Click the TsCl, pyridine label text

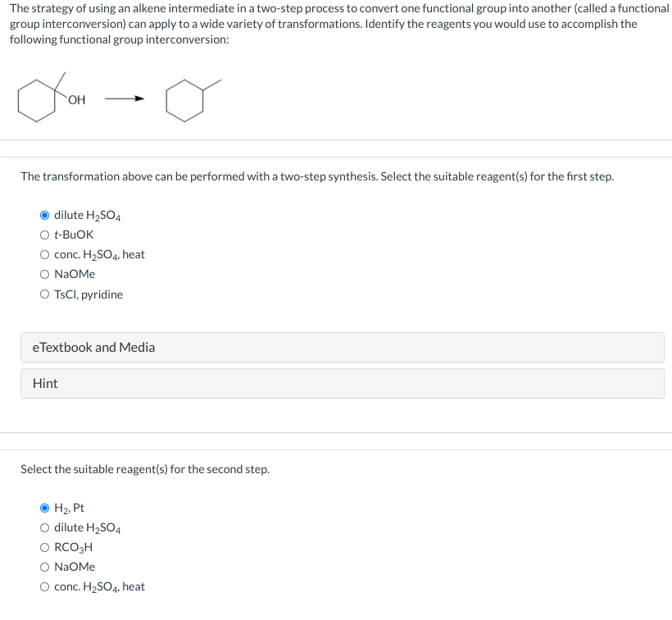coord(89,294)
